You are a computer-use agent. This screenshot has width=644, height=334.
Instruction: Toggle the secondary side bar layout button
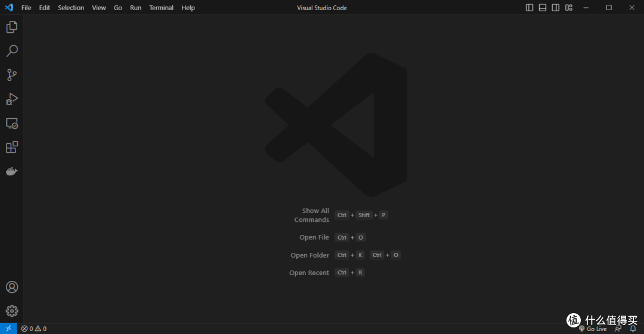point(556,8)
